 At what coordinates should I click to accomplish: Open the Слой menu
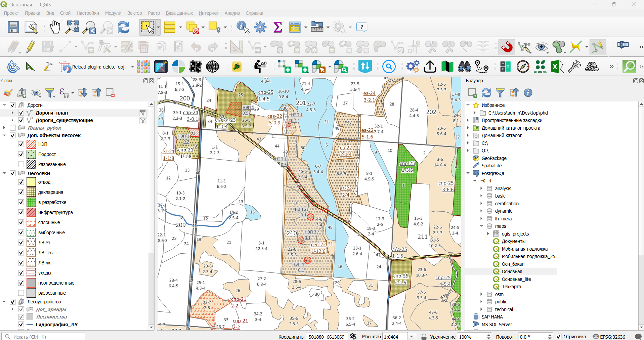pos(65,13)
